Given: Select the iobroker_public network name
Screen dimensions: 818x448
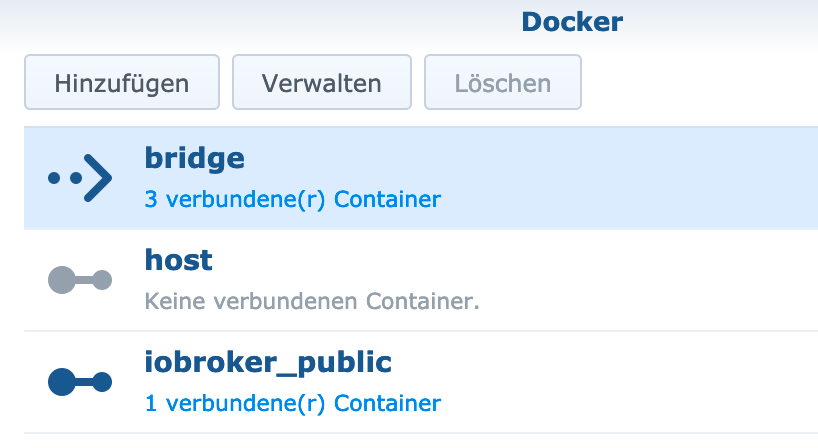Looking at the screenshot, I should (268, 362).
